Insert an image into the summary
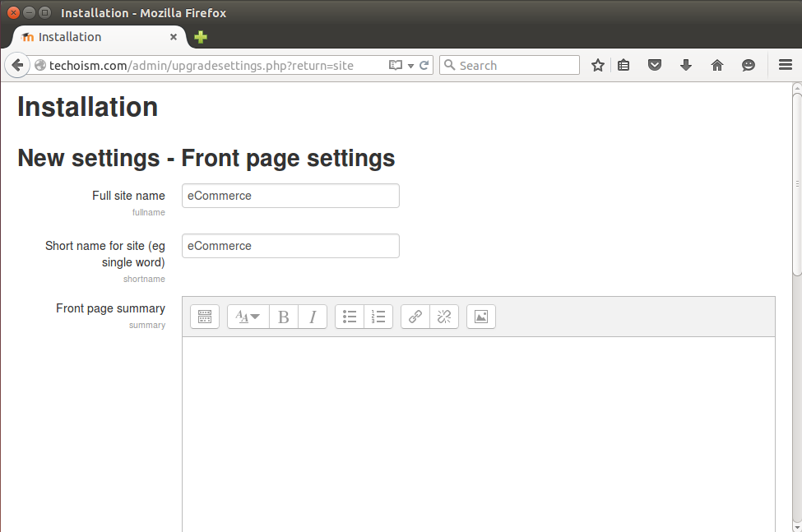The width and height of the screenshot is (802, 532). tap(481, 317)
